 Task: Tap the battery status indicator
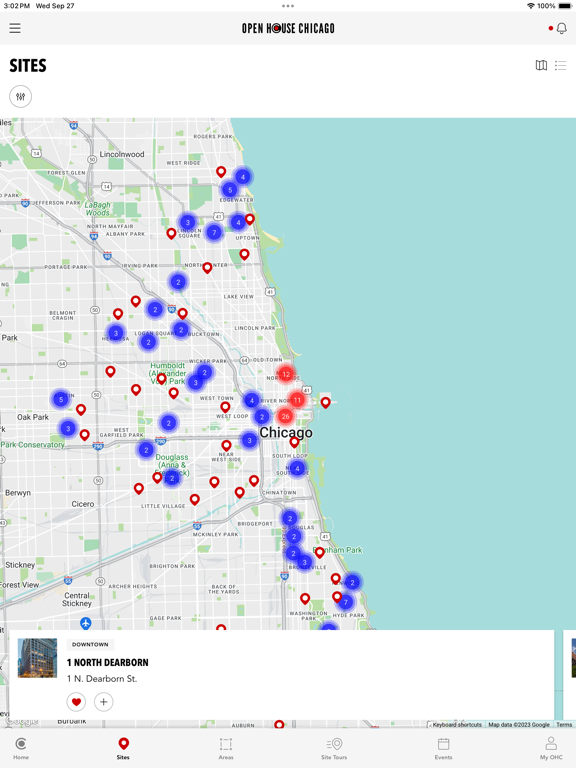click(x=565, y=6)
